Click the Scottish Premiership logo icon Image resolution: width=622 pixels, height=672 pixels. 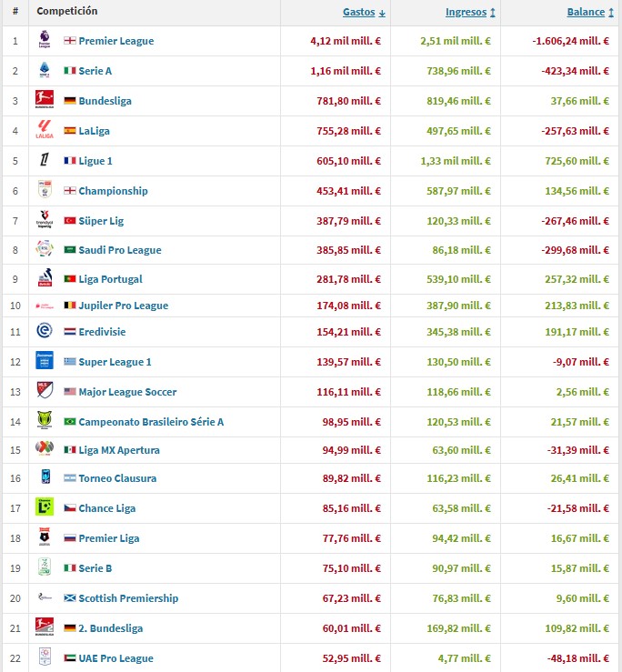(x=45, y=597)
